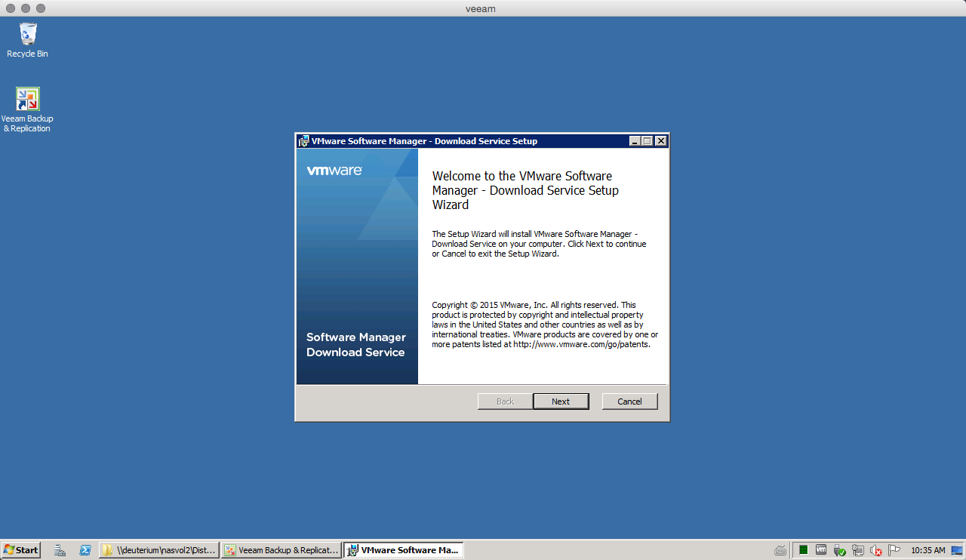
Task: Click the 10:35 AM system clock
Action: [x=928, y=550]
